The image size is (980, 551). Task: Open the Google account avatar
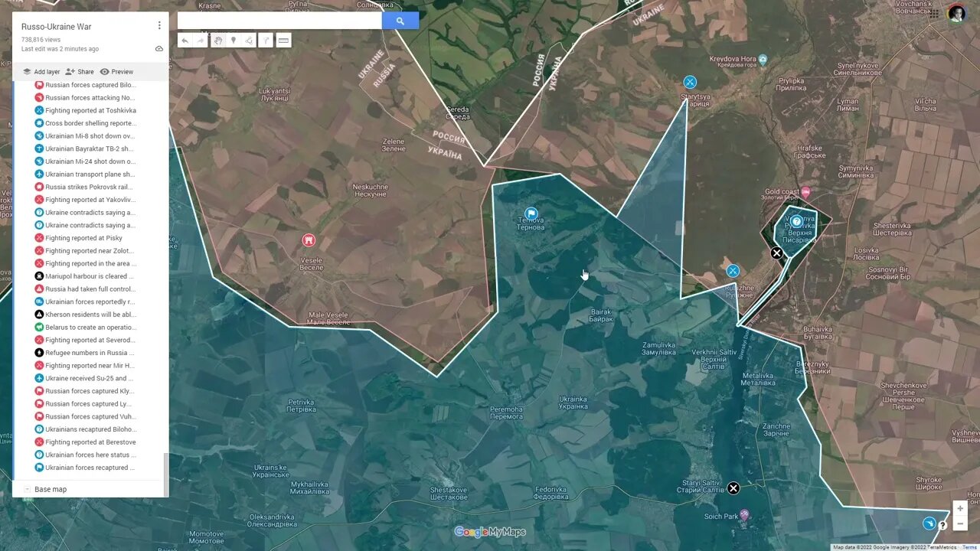[956, 14]
